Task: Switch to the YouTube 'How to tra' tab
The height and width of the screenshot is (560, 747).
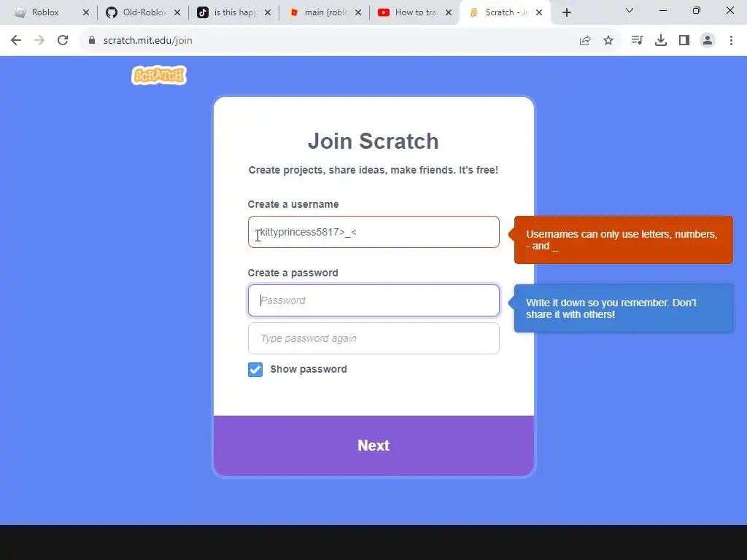Action: click(x=414, y=12)
